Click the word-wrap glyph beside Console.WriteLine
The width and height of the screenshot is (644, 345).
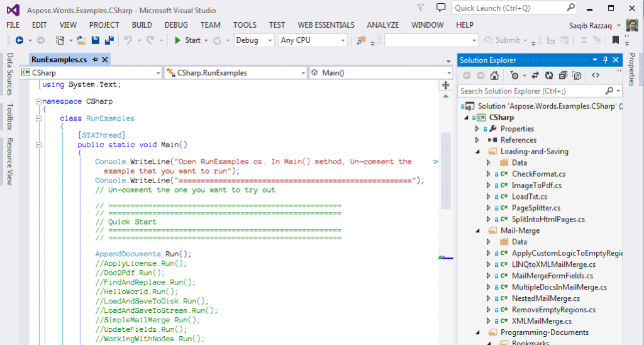[x=435, y=162]
